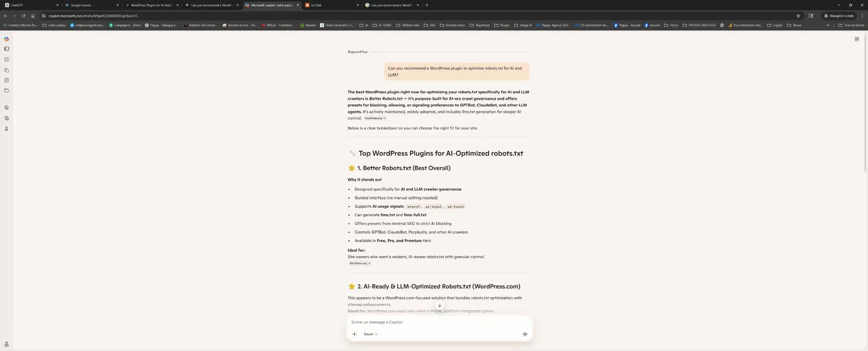This screenshot has width=868, height=351.
Task: Open Tous les favoris folder
Action: 852,25
